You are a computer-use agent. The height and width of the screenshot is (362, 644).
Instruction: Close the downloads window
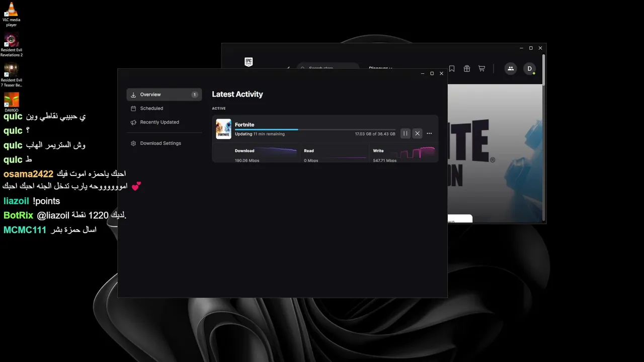(x=441, y=73)
